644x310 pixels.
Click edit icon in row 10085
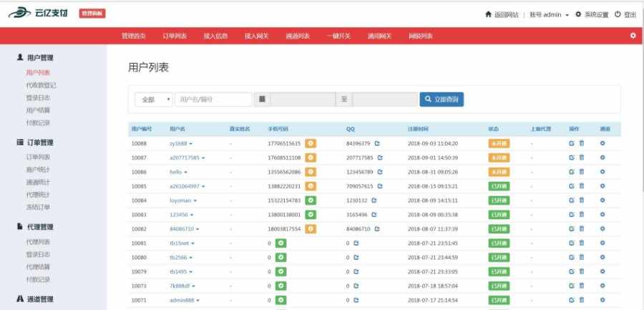tap(572, 186)
